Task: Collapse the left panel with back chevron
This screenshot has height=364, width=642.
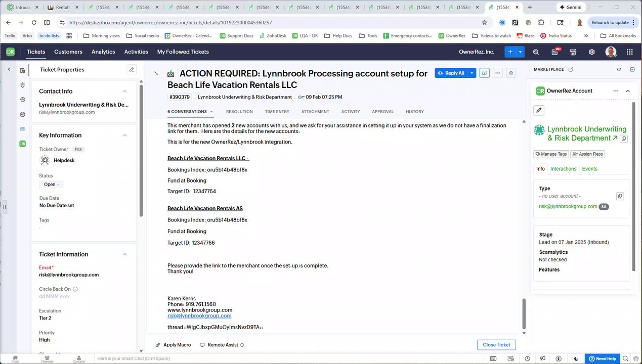Action: pyautogui.click(x=9, y=69)
